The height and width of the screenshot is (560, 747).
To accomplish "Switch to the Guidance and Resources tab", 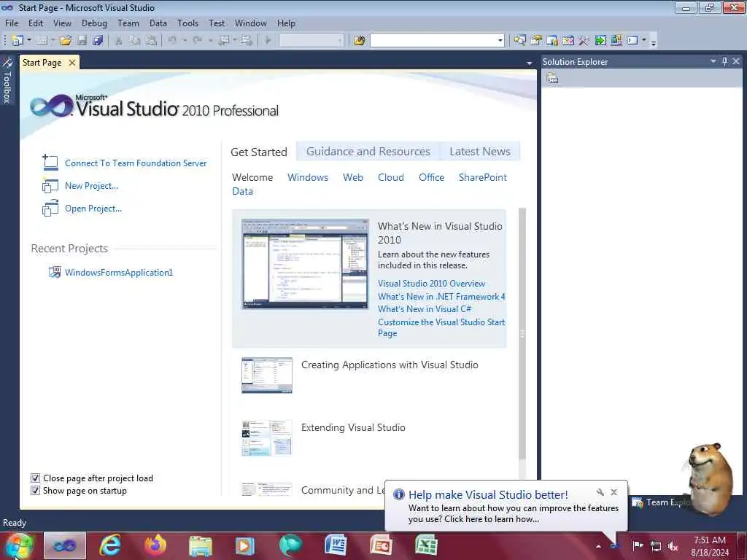I will 368,152.
